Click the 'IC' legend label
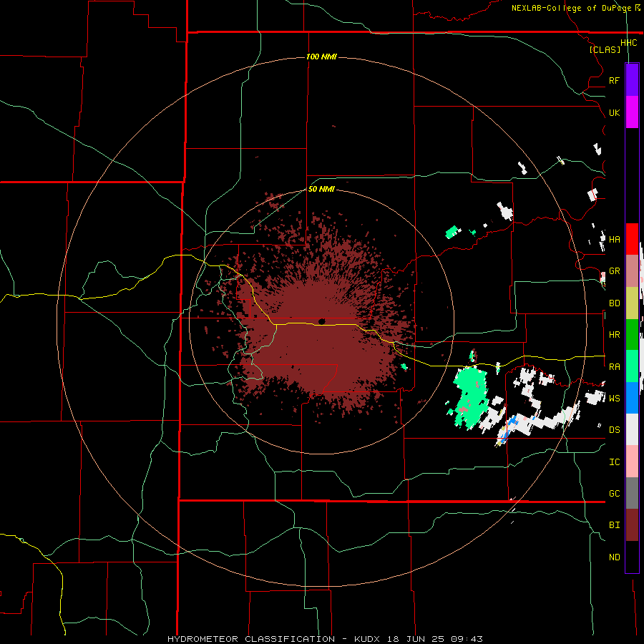 [x=614, y=462]
